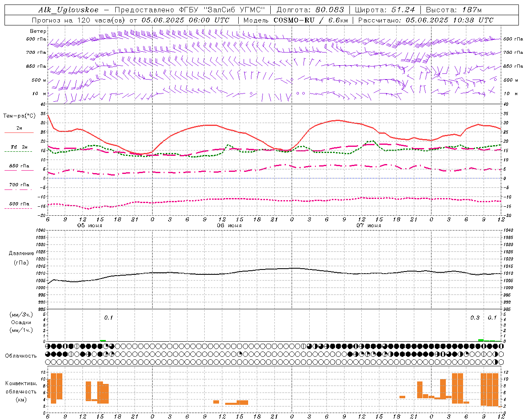Click the '05 июня' date label

click(x=90, y=226)
